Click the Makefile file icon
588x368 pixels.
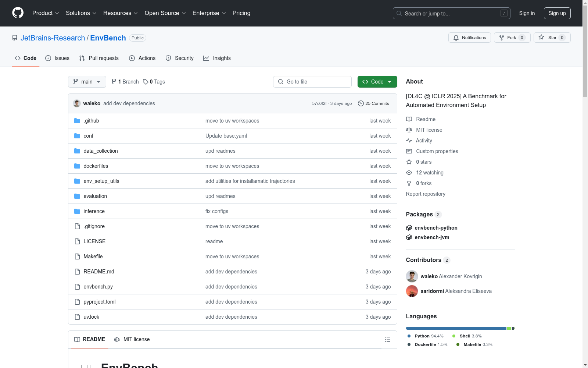[77, 256]
